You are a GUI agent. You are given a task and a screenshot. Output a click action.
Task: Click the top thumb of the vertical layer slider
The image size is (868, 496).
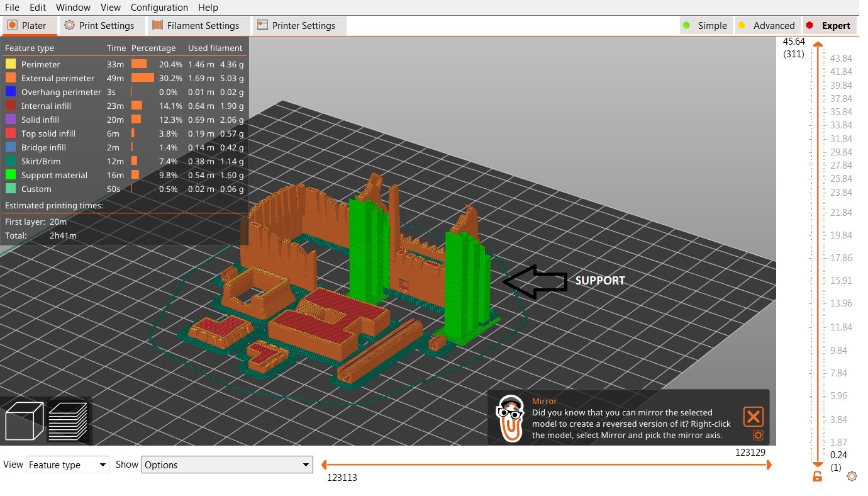817,44
